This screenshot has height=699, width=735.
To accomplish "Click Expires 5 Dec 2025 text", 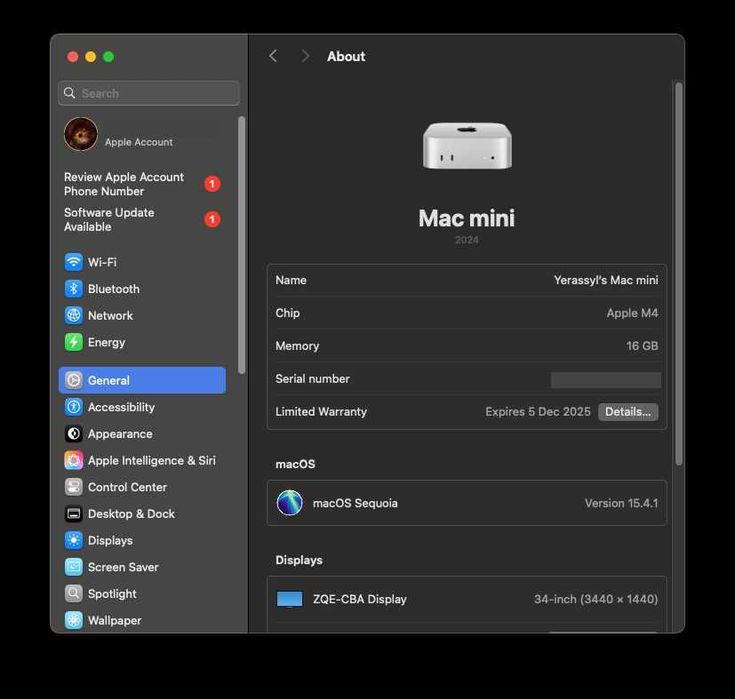I will [x=538, y=412].
